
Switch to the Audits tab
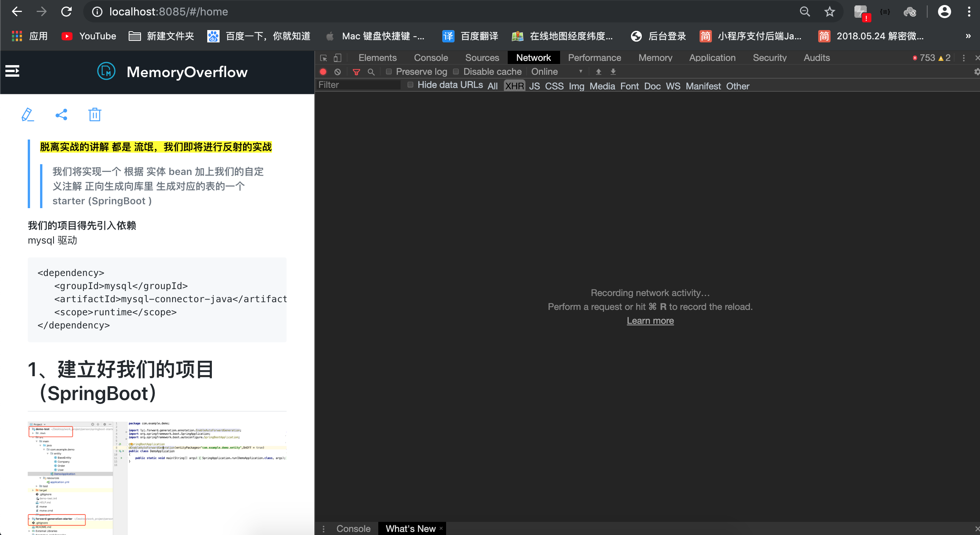tap(817, 58)
